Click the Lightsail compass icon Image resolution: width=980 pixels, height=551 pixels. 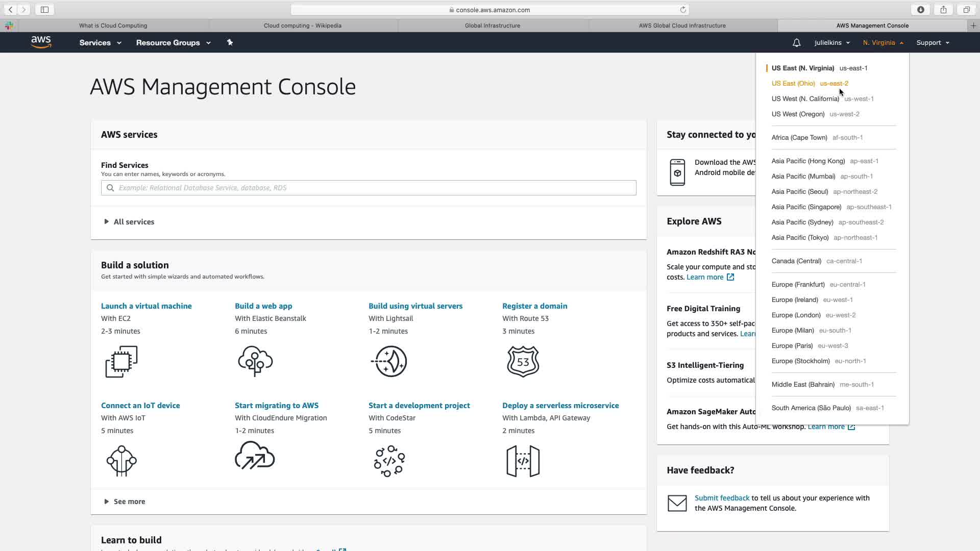point(389,361)
